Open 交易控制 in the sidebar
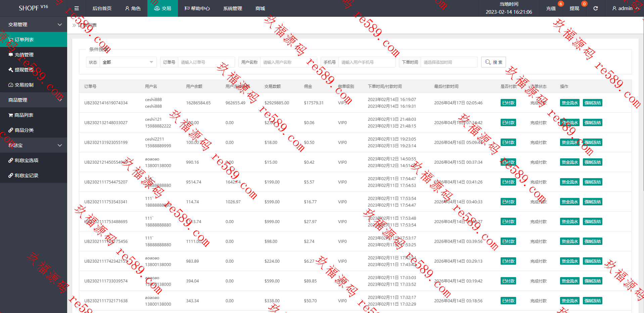Screen dimensions: 644x313 click(34, 85)
